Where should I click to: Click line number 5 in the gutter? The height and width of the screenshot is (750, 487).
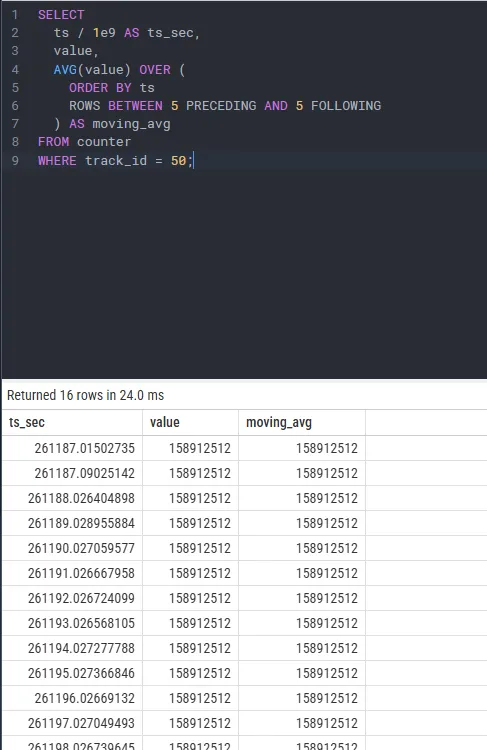coord(15,88)
